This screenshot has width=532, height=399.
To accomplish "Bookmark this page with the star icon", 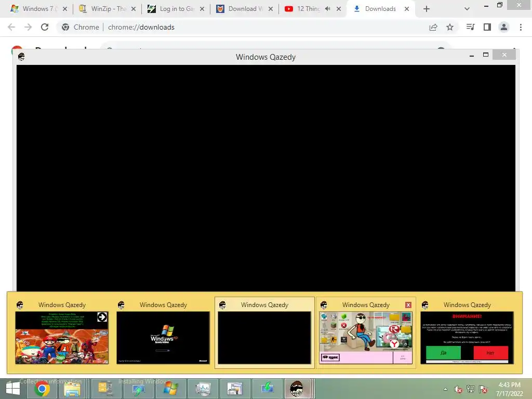I will pos(450,27).
